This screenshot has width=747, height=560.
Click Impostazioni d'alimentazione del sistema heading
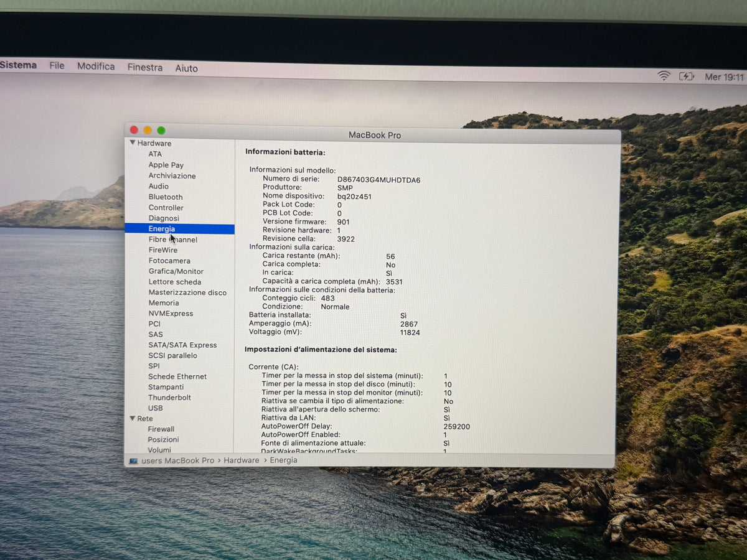[x=321, y=350]
